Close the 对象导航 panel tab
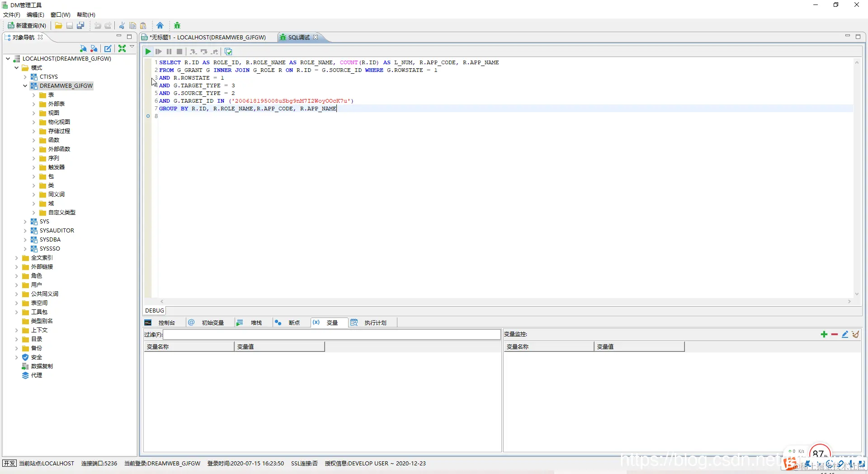 pos(40,37)
